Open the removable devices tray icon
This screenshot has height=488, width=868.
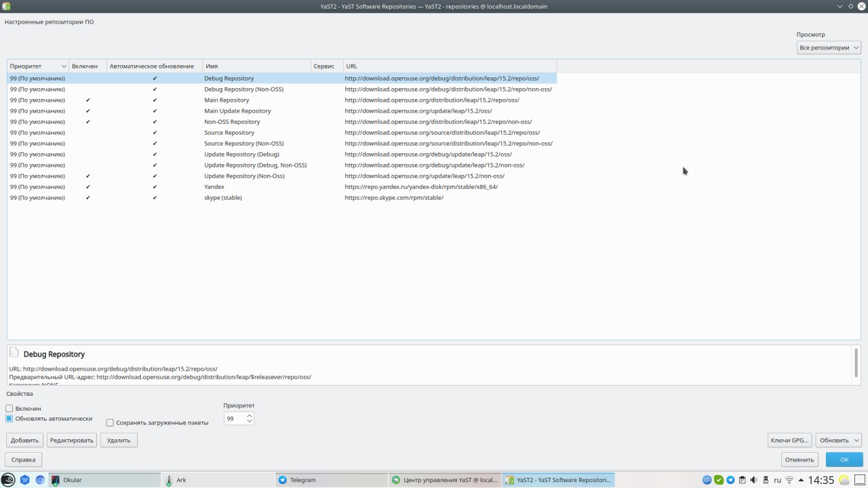(x=766, y=480)
